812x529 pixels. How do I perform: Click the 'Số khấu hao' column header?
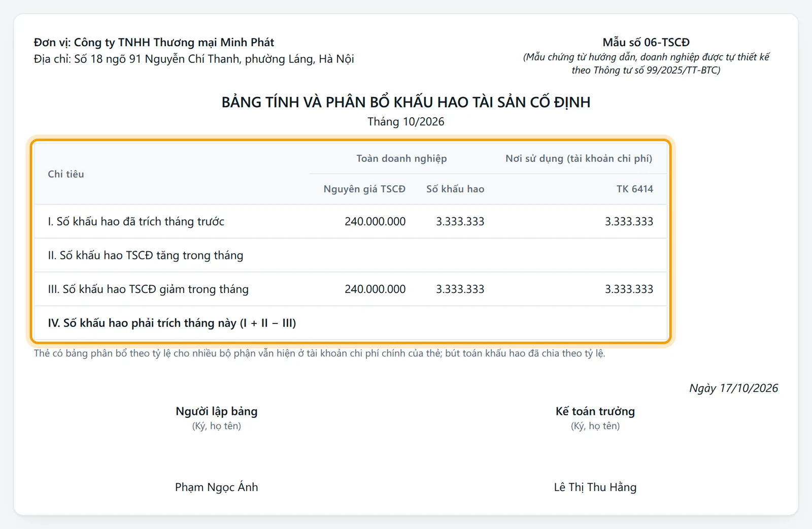455,189
